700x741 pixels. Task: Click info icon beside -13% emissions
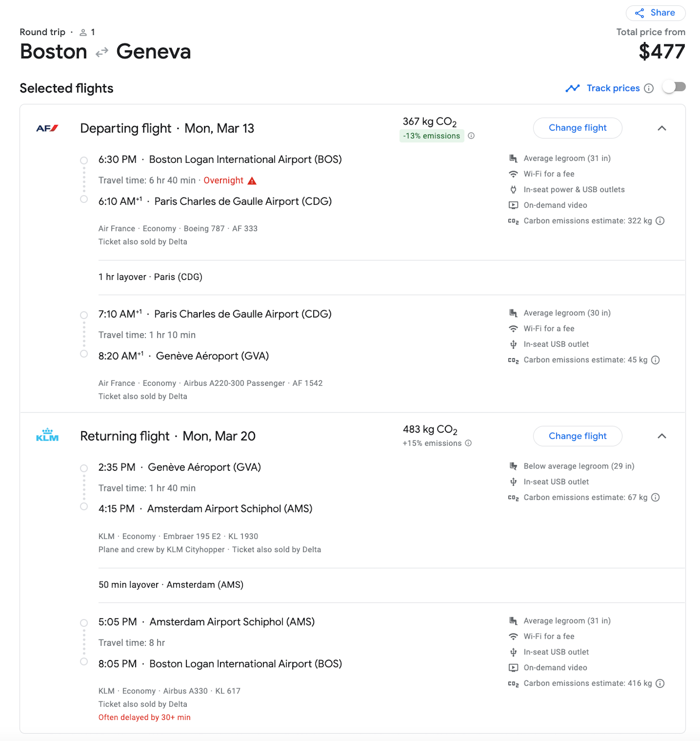point(471,136)
